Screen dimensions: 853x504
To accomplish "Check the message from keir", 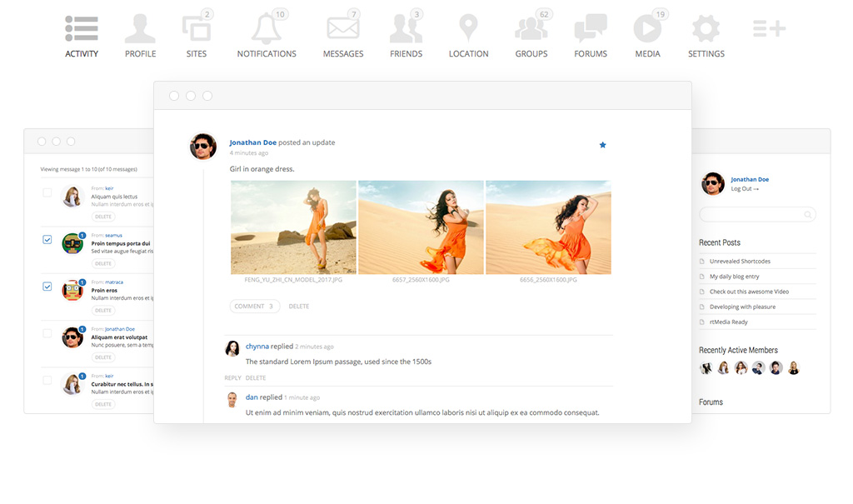I will pyautogui.click(x=47, y=192).
